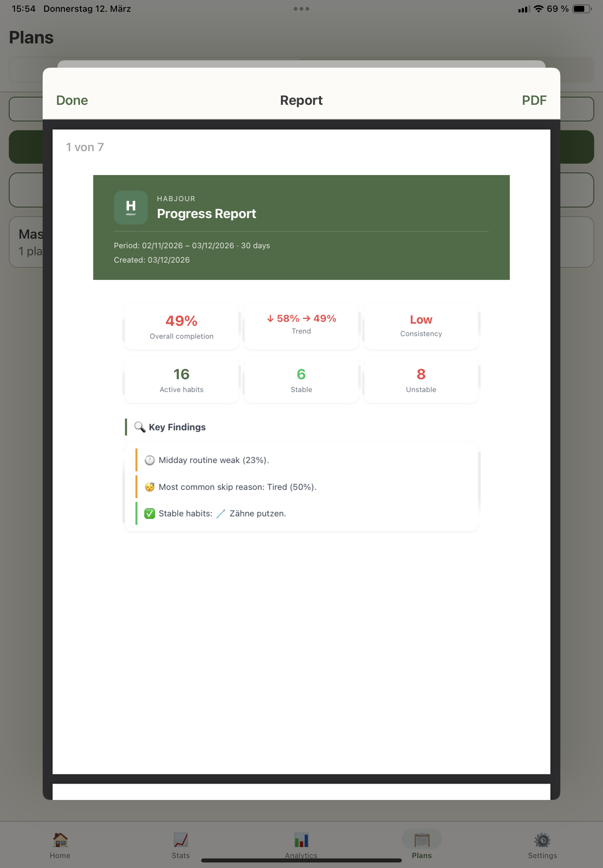The image size is (603, 868).
Task: Tap the three-dot multitasking menu at top
Action: pyautogui.click(x=301, y=9)
